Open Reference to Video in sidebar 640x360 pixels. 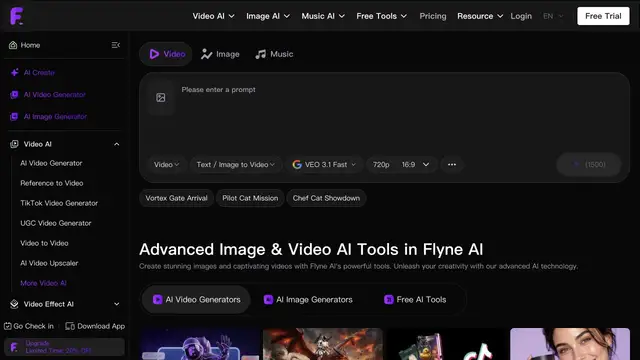point(52,183)
